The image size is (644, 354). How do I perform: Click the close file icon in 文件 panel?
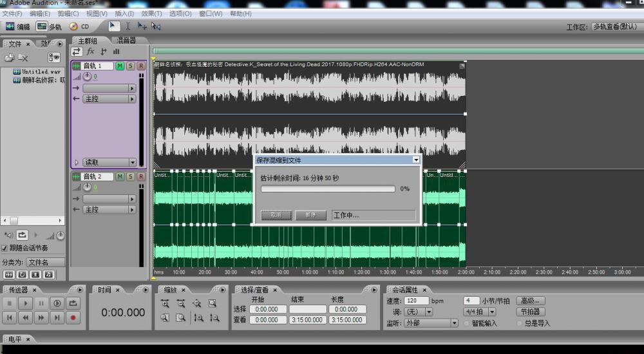(23, 58)
